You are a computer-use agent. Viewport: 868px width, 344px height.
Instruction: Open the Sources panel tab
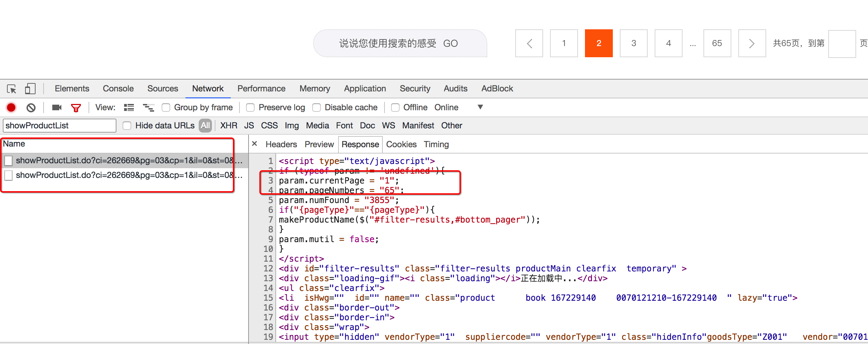162,89
